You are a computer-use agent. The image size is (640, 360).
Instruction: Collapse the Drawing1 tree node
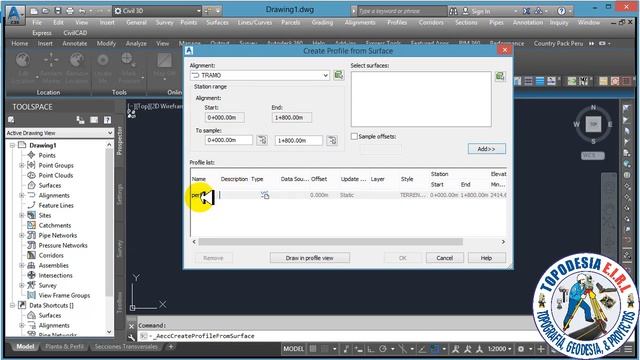[x=12, y=145]
